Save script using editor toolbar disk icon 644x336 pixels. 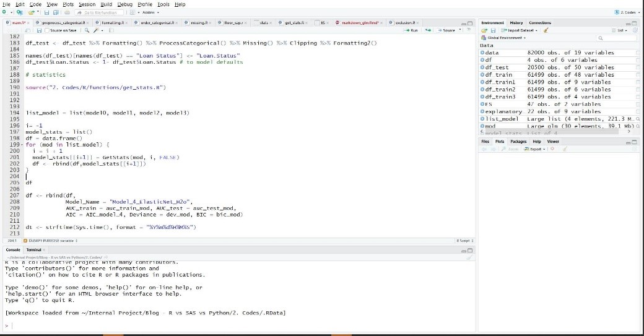[39, 30]
